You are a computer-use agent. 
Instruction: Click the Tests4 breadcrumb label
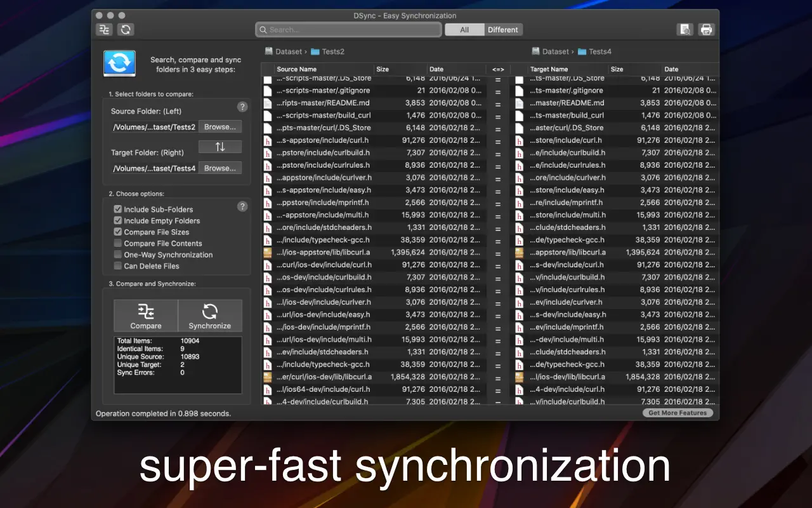pyautogui.click(x=600, y=51)
